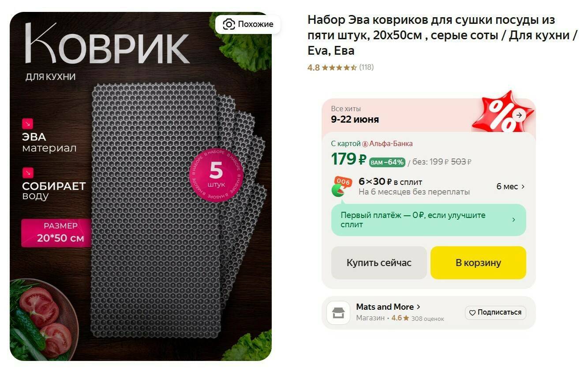Open Mats and More store chevron

tap(419, 307)
